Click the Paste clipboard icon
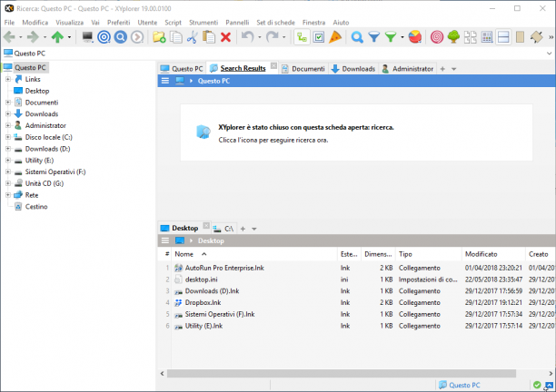 tap(209, 37)
